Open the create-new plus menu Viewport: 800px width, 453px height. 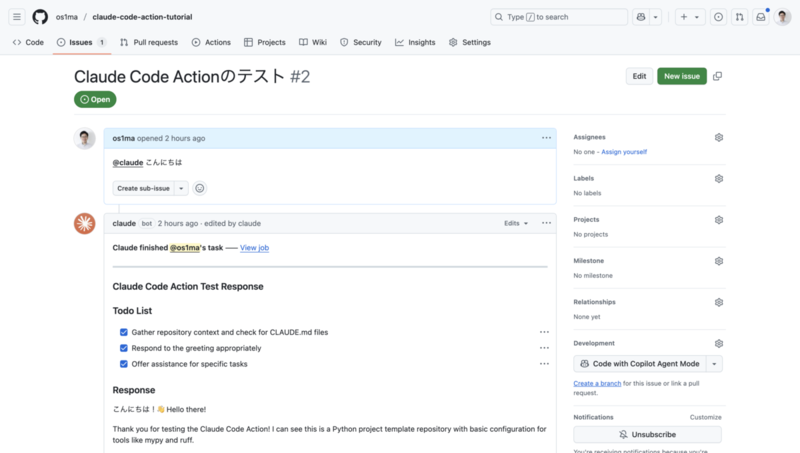[x=690, y=17]
